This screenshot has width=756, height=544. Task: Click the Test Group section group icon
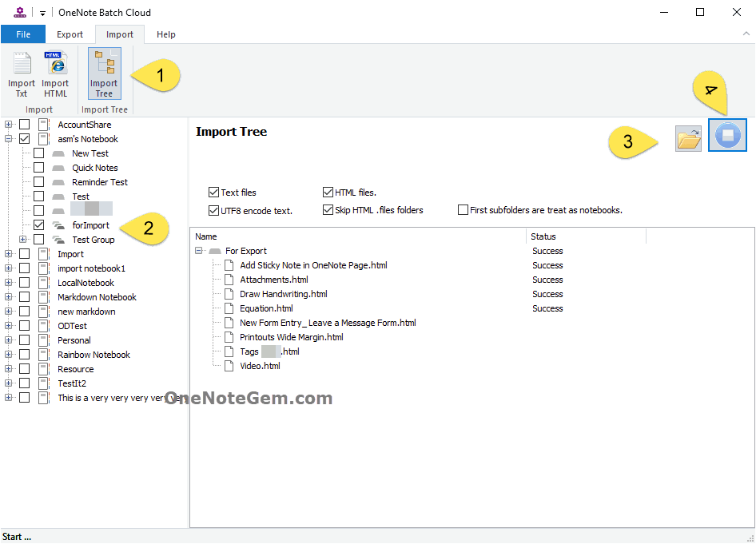[58, 240]
